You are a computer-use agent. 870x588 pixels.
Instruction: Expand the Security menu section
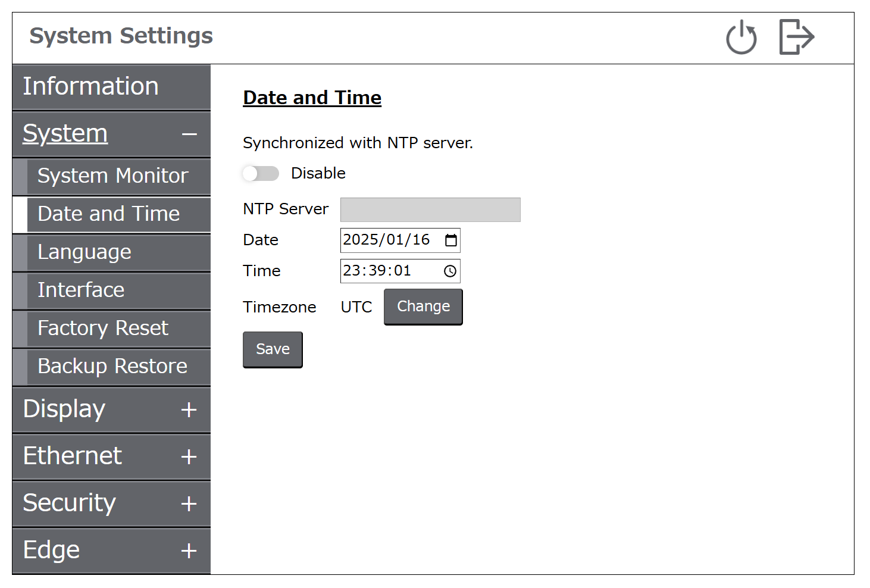coord(111,503)
